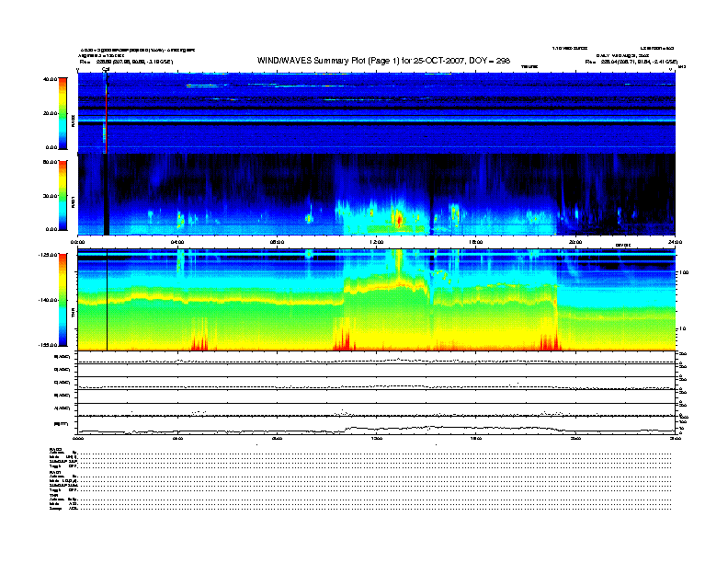Viewport: 728px width, 563px height.
Task: Click the black vertical line in TNR panel
Action: pyautogui.click(x=108, y=300)
